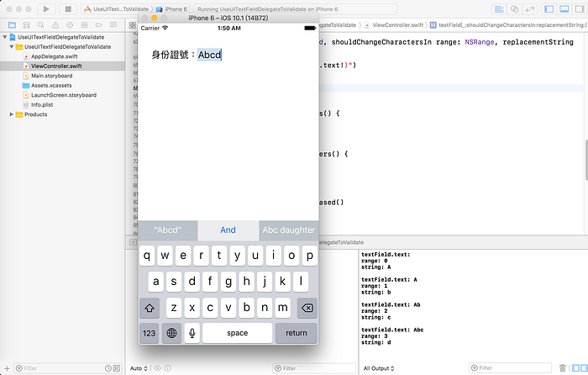Tap the microphone dictation key
The image size is (588, 375).
click(192, 333)
